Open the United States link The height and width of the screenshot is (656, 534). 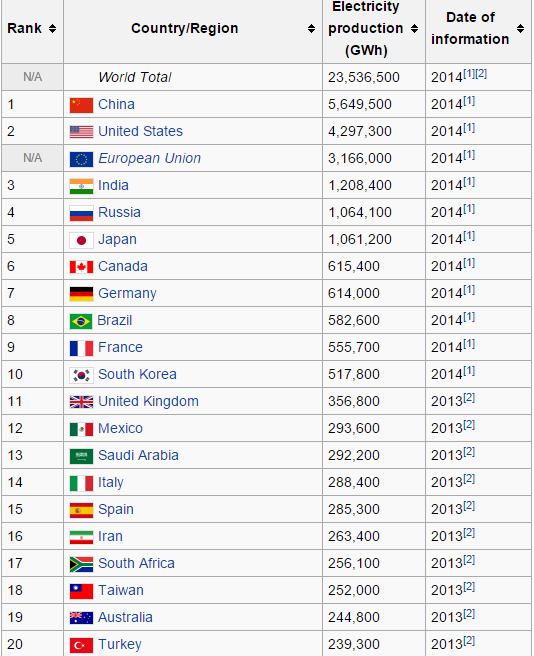[140, 131]
